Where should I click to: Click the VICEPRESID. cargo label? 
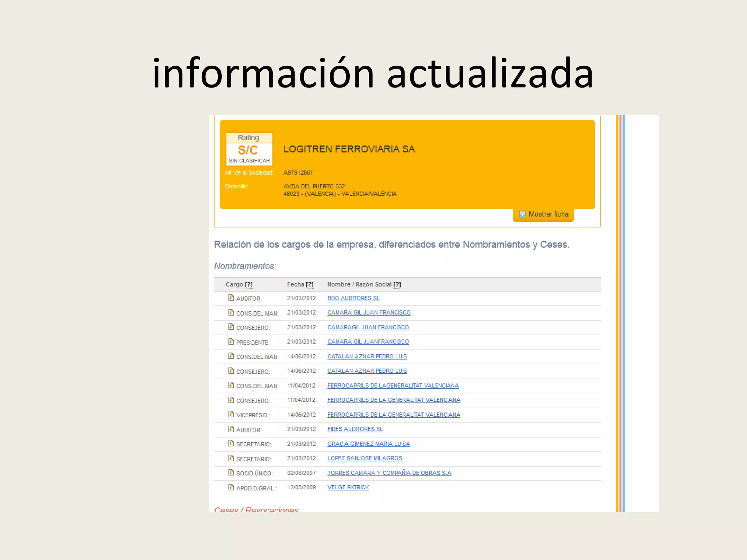point(253,415)
